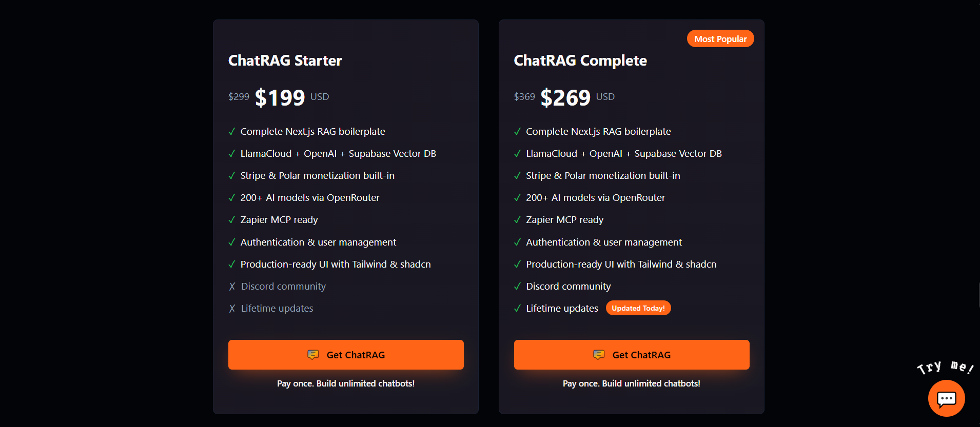Select the Get ChatRAG button for Starter plan
980x427 pixels.
coord(346,354)
